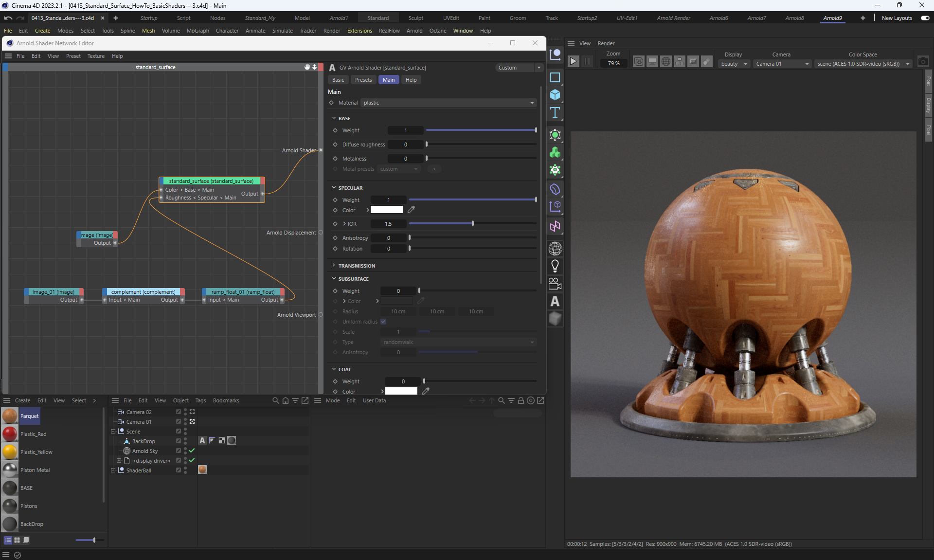934x560 pixels.
Task: Click the Camera object icon
Action: coord(555,284)
